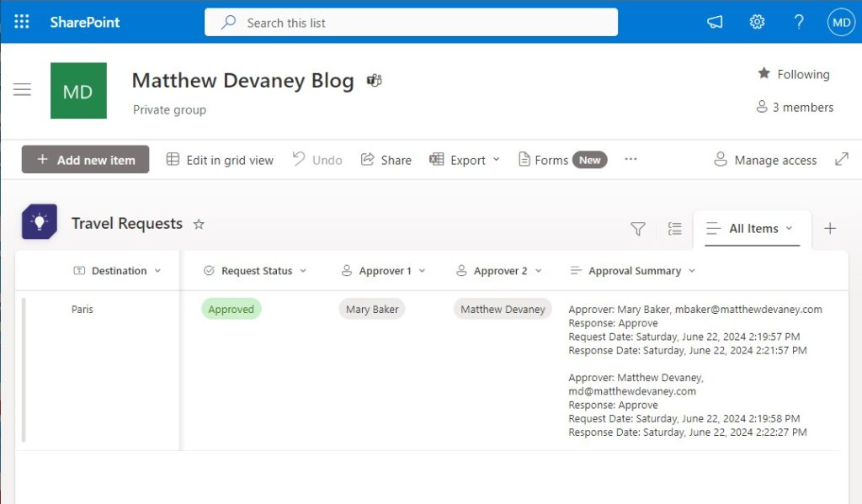Expand the Export dropdown

click(x=465, y=160)
